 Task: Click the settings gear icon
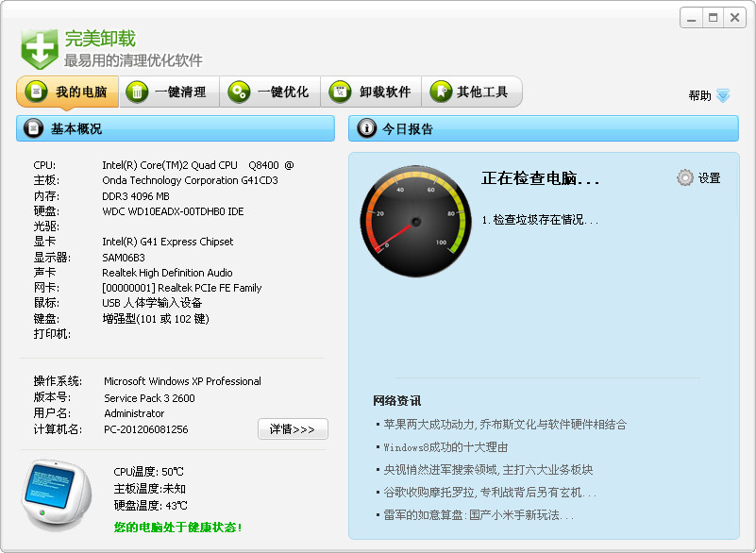pos(684,178)
